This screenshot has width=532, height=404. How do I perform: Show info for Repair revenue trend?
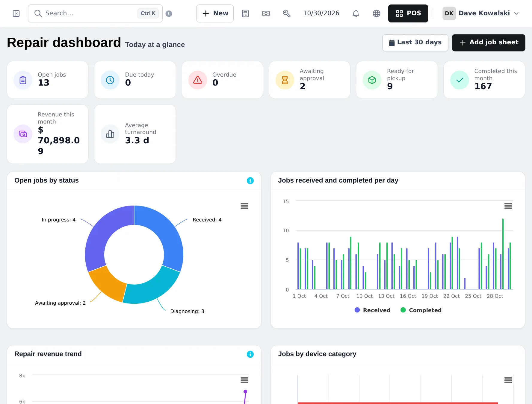(250, 354)
